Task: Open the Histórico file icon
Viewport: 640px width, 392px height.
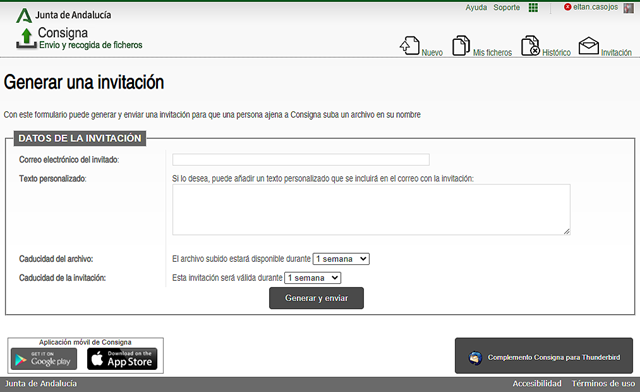Action: 530,45
